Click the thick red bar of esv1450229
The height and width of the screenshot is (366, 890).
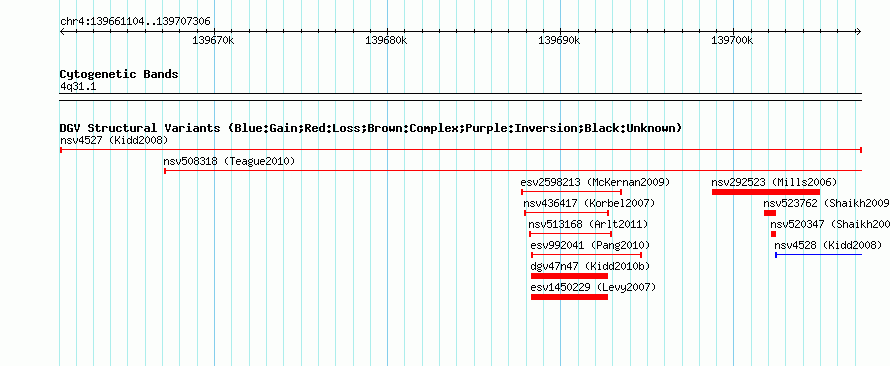(x=569, y=297)
